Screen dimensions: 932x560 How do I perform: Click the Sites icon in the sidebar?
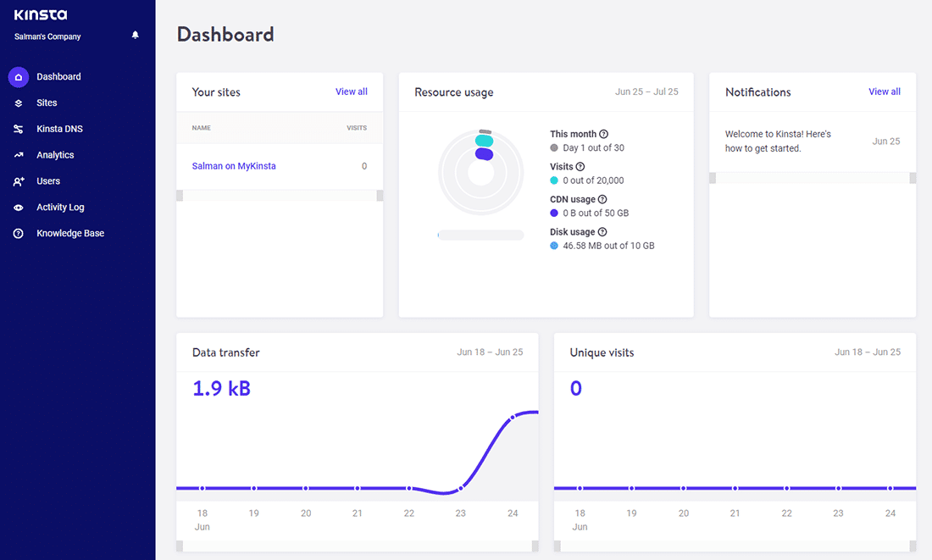[19, 103]
